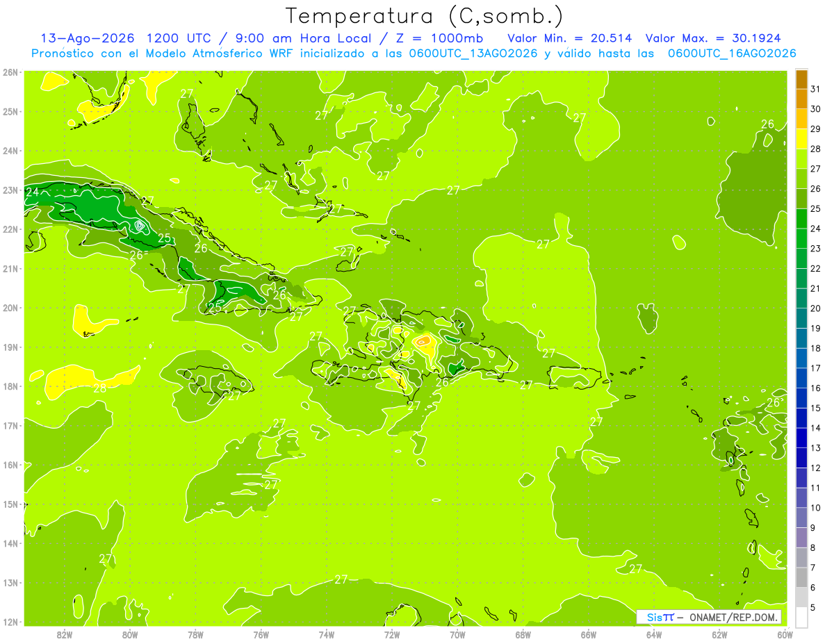Click the "22N" latitude axis label
This screenshot has width=834, height=644.
tap(10, 229)
